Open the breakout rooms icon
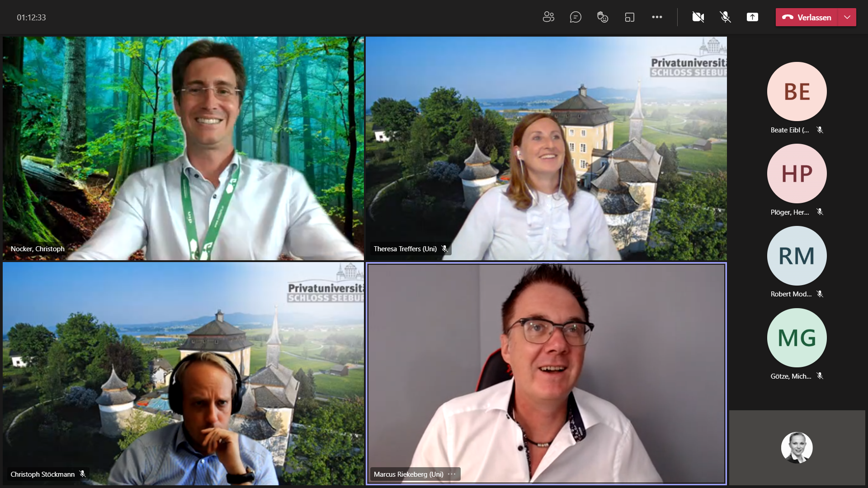 (x=630, y=17)
